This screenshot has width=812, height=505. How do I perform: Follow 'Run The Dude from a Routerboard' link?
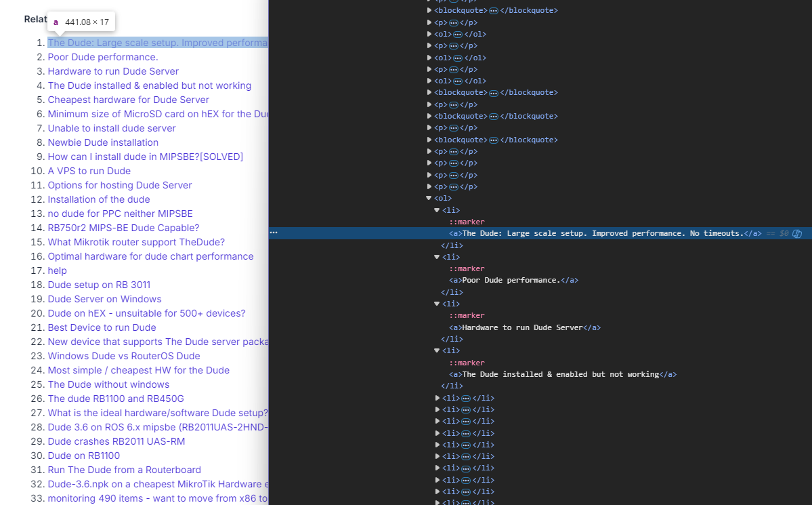point(125,470)
